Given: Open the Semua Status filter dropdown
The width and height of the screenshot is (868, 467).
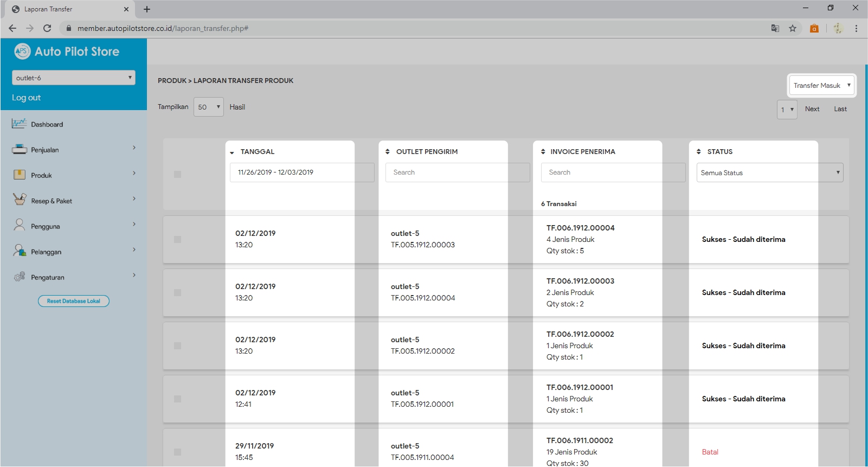Looking at the screenshot, I should 769,172.
